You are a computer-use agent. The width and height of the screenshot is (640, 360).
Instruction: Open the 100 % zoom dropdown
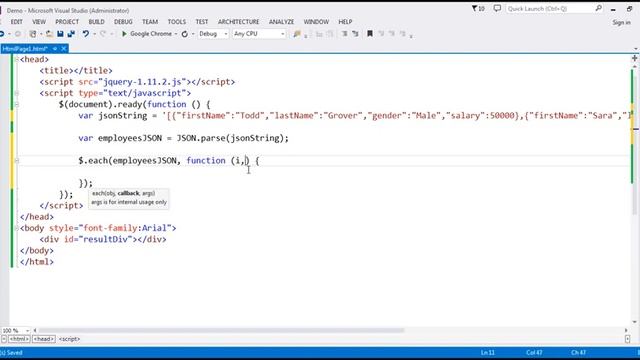(16, 330)
